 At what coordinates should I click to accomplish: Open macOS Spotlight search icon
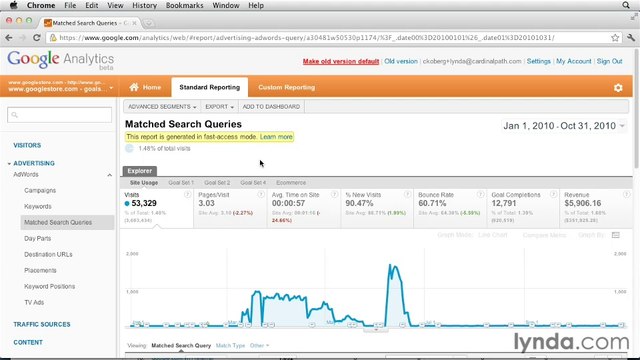(x=626, y=5)
